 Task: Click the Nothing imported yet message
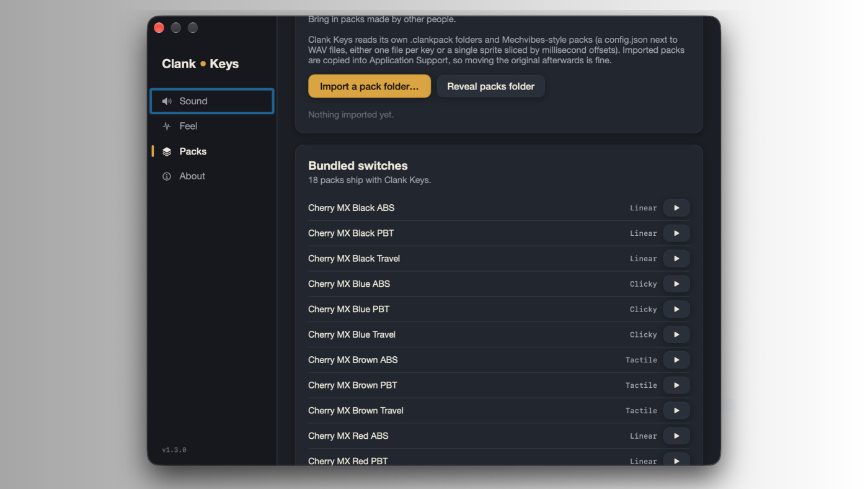[351, 114]
